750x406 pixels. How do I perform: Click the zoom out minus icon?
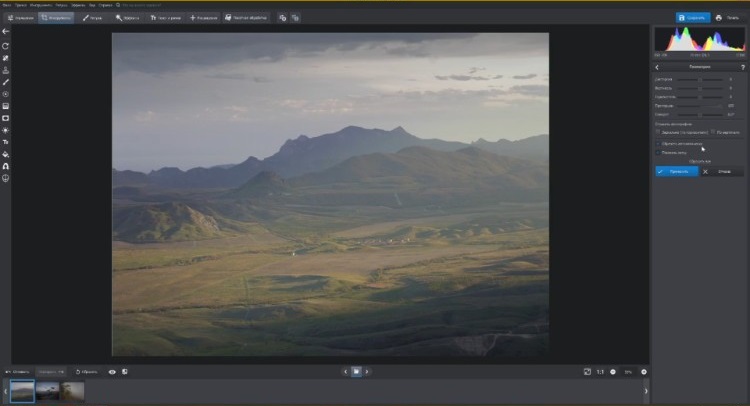(613, 372)
